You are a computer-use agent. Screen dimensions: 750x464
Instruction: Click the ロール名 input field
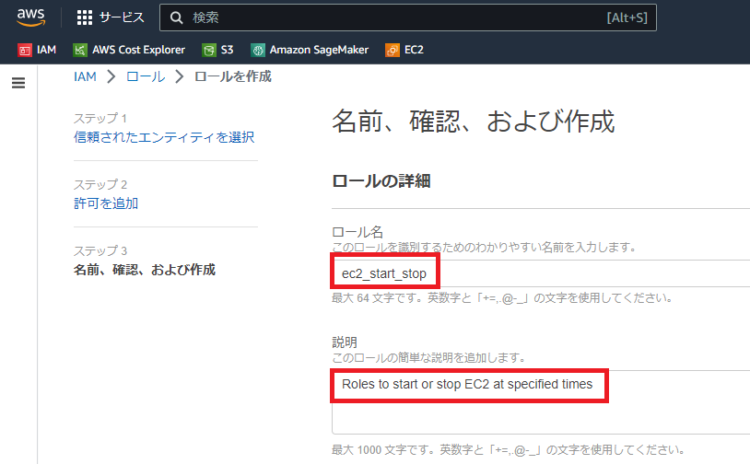[540, 273]
